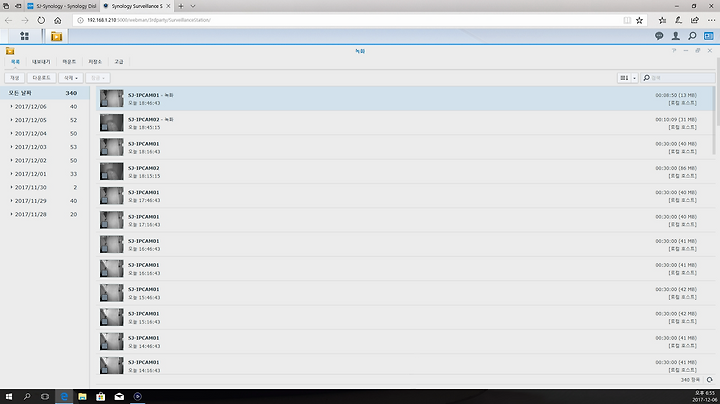This screenshot has height=404, width=720.
Task: Open the taskbar clock and date
Action: [x=704, y=397]
